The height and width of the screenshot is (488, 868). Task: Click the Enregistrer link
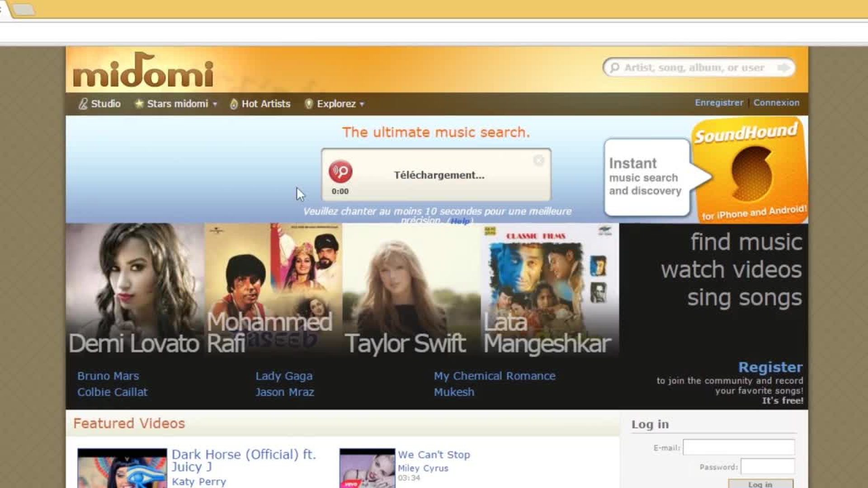point(719,103)
